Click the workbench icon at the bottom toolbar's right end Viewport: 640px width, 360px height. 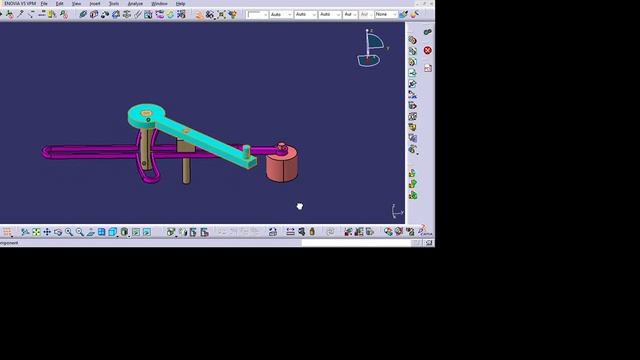(x=425, y=231)
